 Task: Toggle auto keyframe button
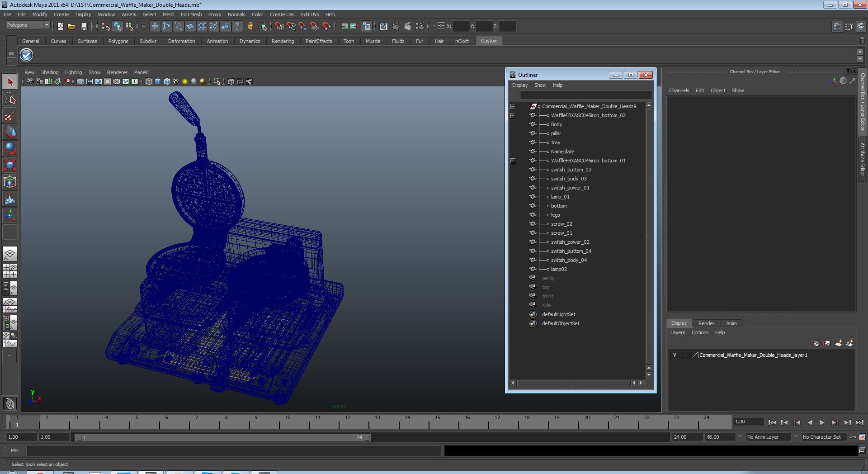pyautogui.click(x=853, y=437)
